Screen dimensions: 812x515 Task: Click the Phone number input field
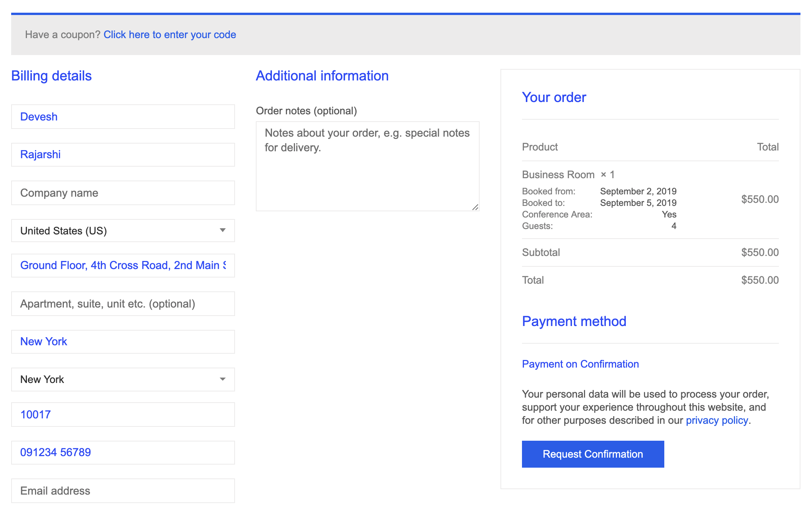pos(123,451)
